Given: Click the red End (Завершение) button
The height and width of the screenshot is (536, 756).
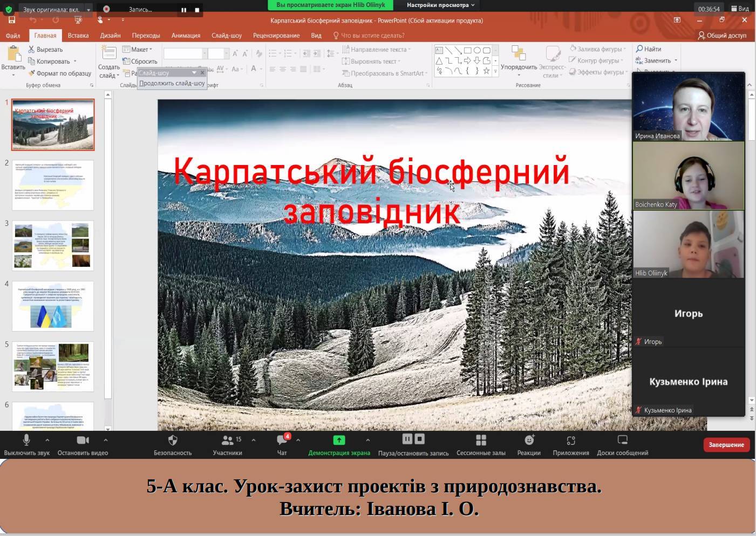Looking at the screenshot, I should click(x=726, y=445).
